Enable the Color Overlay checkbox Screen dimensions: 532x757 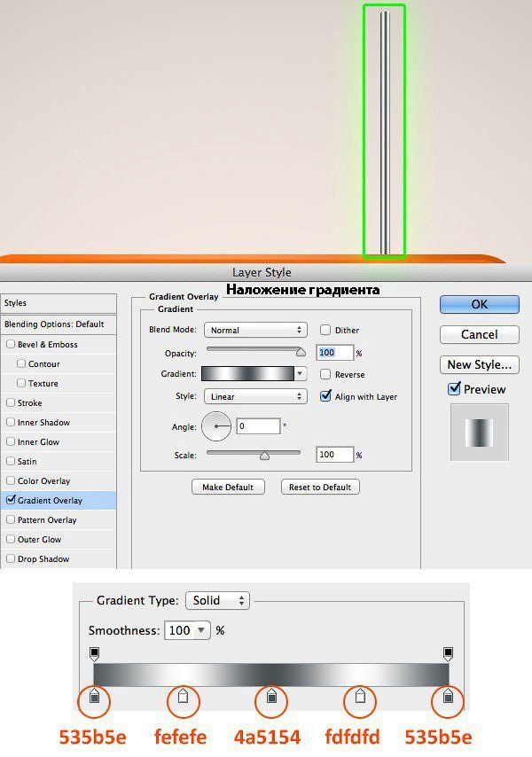(x=11, y=480)
